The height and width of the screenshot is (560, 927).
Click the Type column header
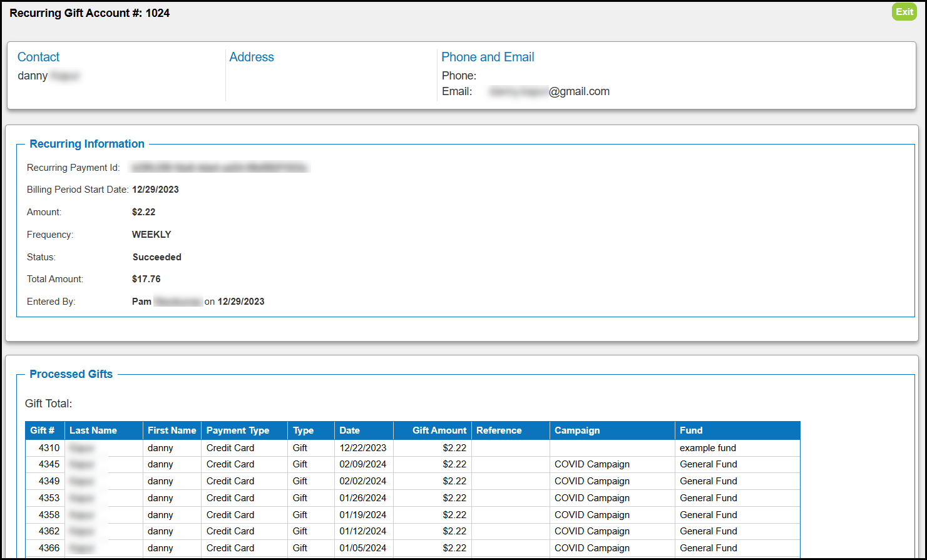point(311,430)
